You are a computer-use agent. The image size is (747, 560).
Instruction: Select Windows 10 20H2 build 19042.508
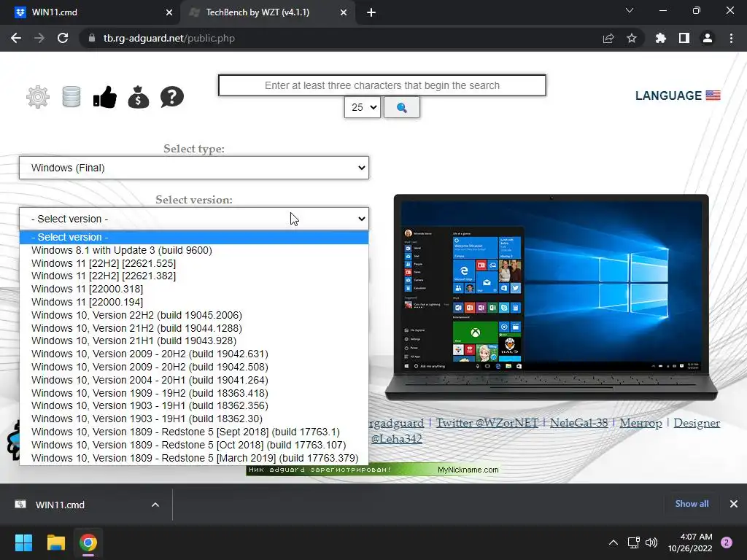tap(194, 367)
